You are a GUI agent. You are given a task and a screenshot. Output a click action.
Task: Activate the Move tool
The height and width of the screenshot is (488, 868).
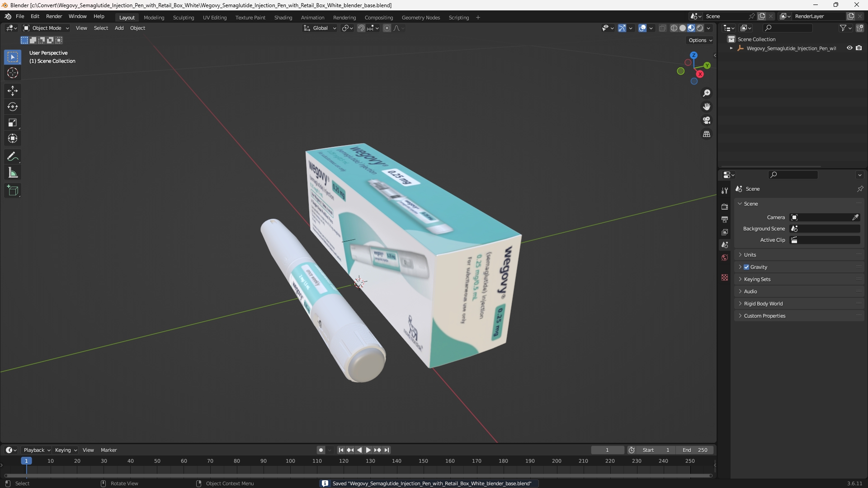tap(13, 91)
